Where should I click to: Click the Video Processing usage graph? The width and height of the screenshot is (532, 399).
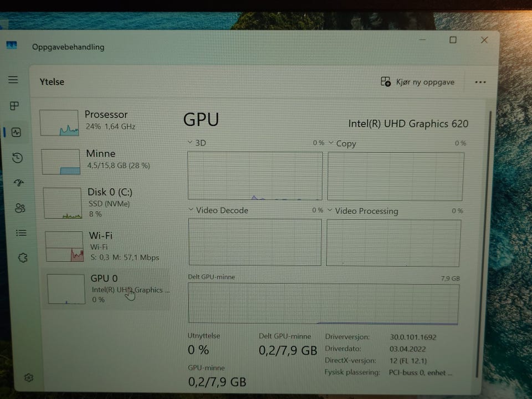(x=393, y=243)
